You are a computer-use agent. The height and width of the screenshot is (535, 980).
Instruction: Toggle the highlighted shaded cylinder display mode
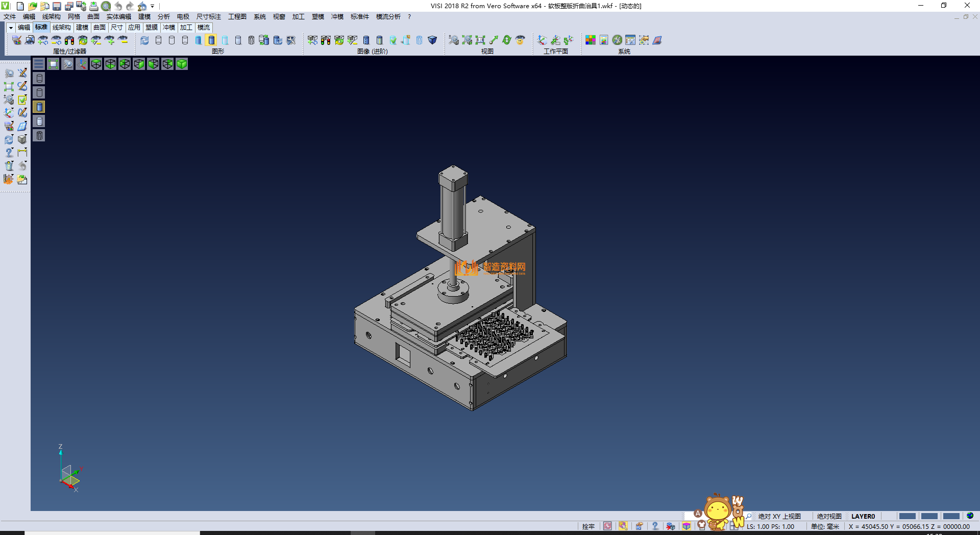click(211, 40)
